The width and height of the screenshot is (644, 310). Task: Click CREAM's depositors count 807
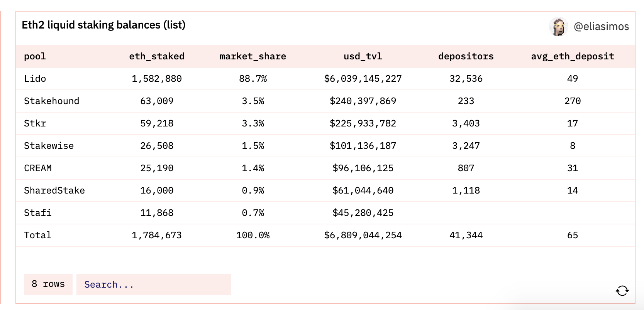click(x=466, y=168)
